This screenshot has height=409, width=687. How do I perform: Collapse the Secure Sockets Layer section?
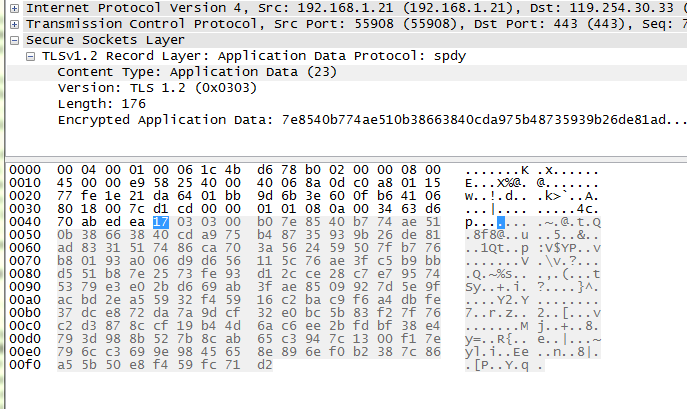coord(12,40)
